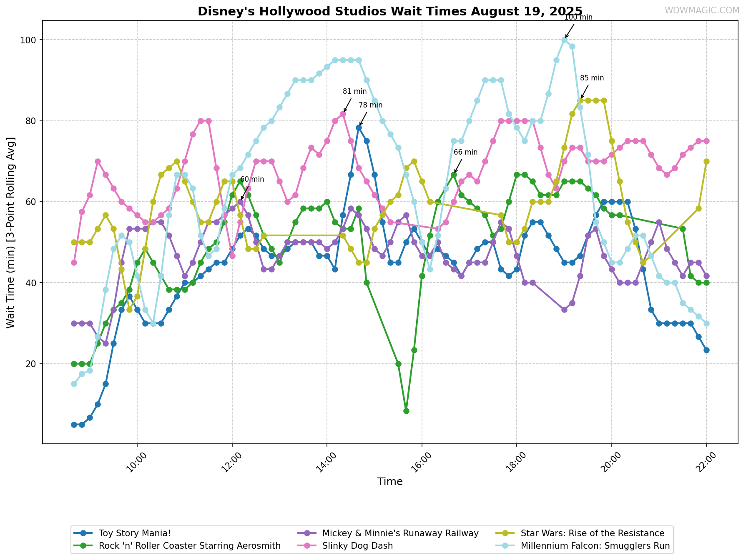Click the 20 y-axis tick label
Viewport: 746px width, 560px height.
coord(32,364)
